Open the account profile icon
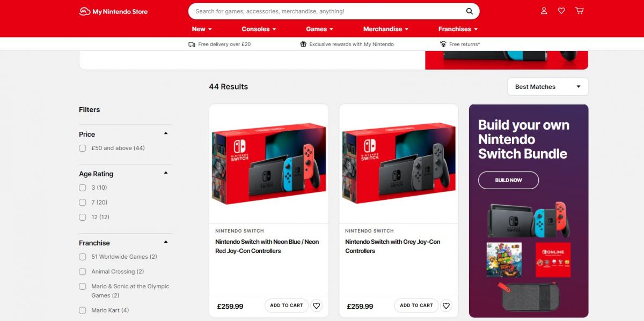Viewport: 644px width, 321px height. [544, 11]
